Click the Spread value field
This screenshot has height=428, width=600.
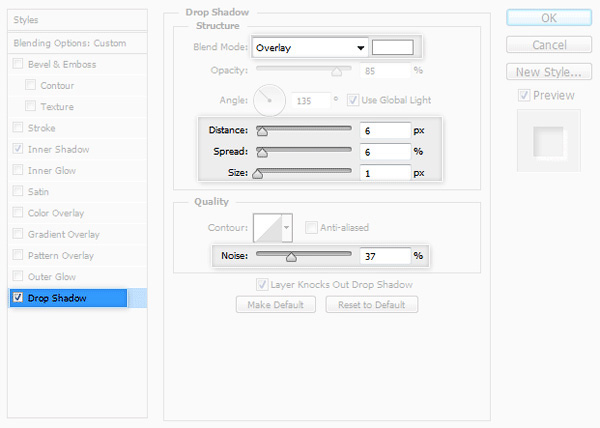click(385, 152)
